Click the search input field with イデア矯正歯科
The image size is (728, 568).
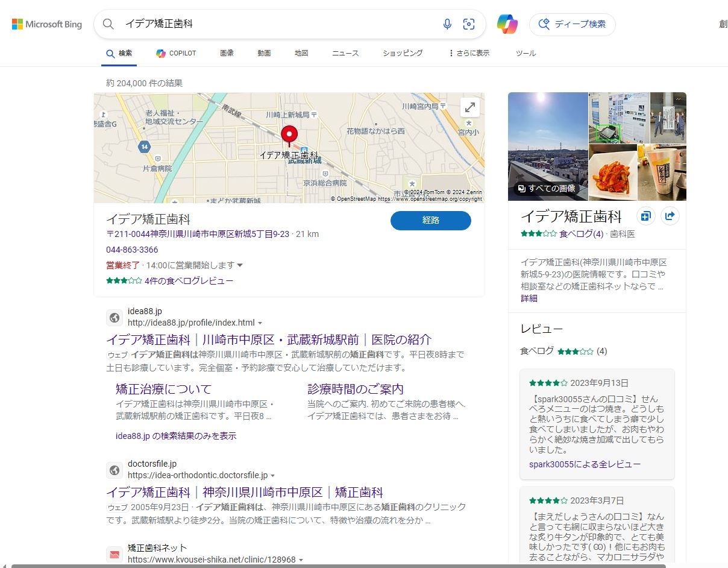coord(278,24)
